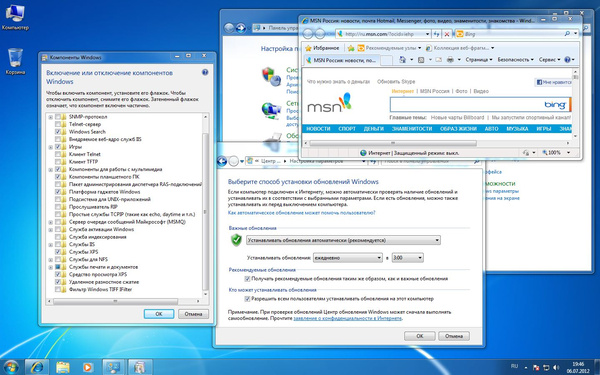
Task: Expand Службы IIS tree node
Action: [51, 244]
